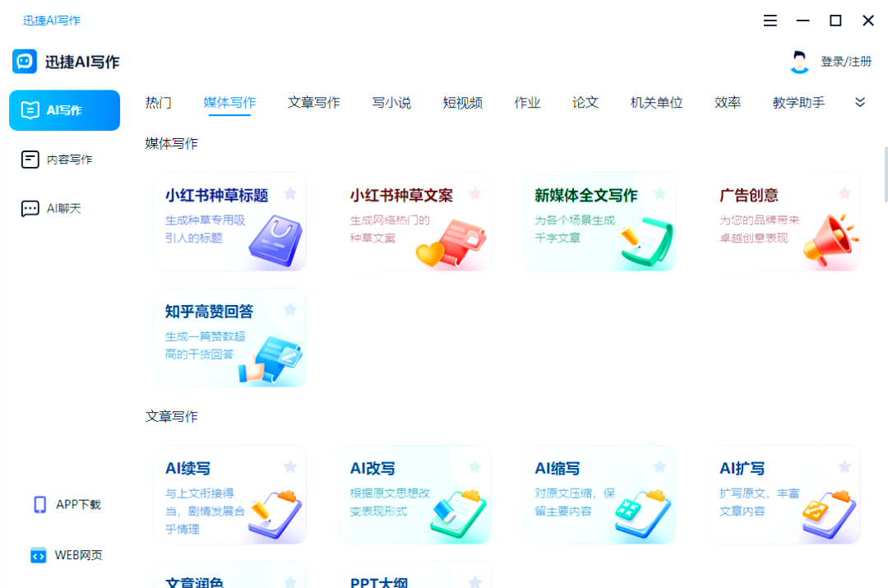Switch to the 媒体写作 tab

(x=229, y=103)
